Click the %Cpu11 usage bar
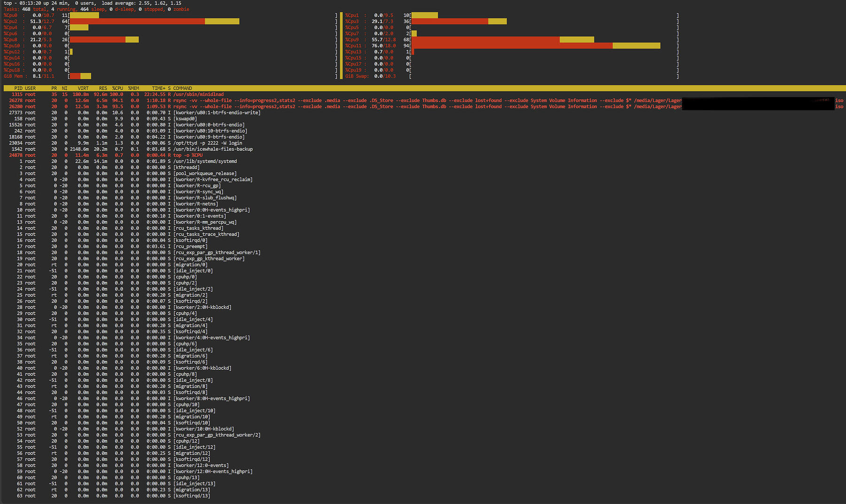This screenshot has width=846, height=504. point(536,46)
